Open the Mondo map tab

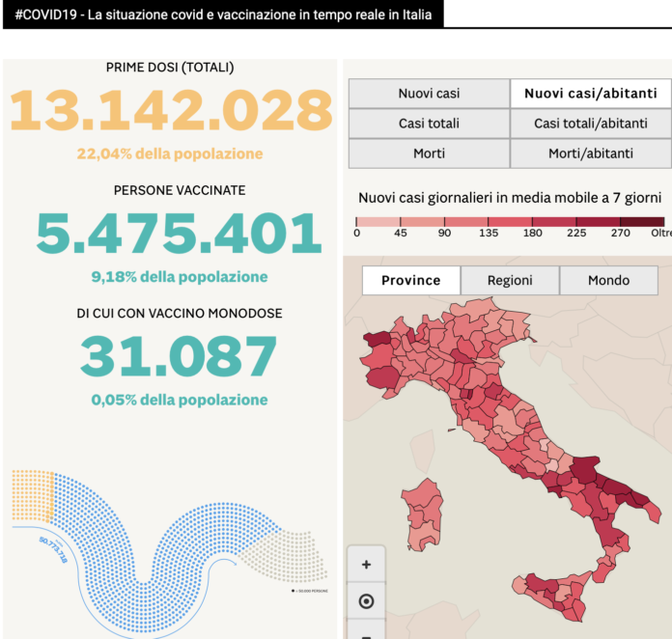[x=608, y=280]
